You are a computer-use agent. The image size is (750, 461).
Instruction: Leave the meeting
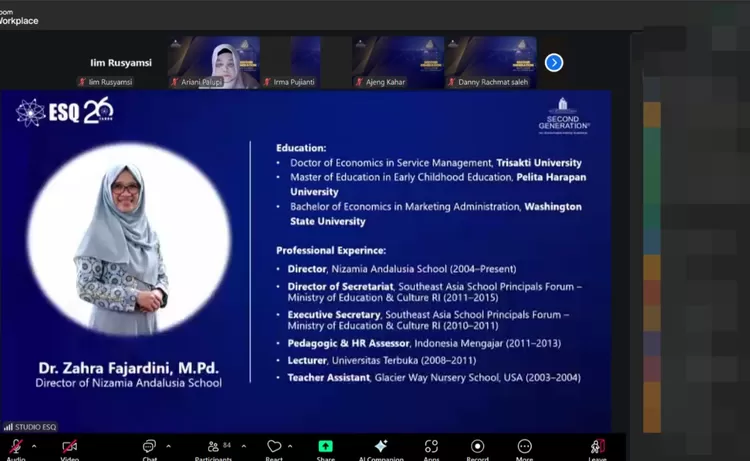tap(597, 450)
